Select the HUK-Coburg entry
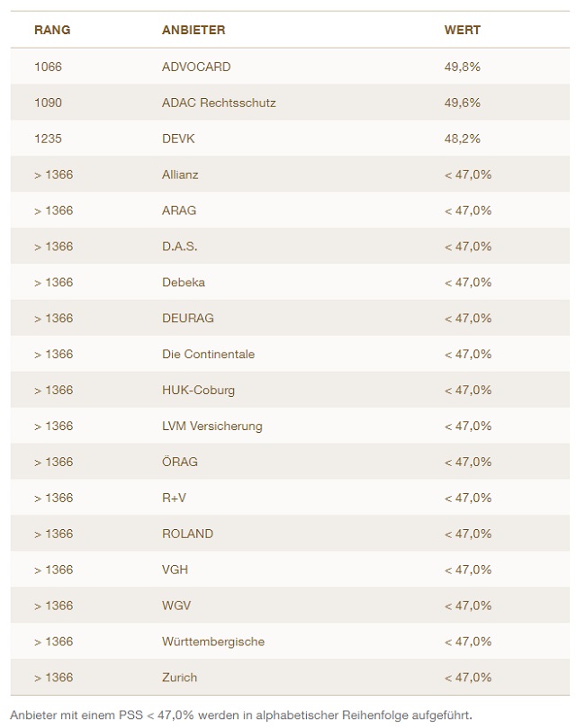The image size is (576, 728). [199, 391]
